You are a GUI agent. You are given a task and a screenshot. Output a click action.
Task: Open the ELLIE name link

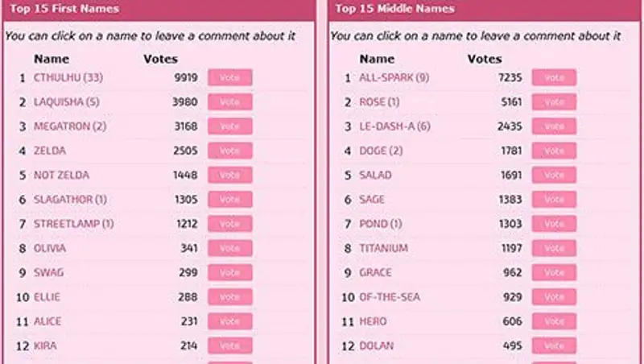[47, 297]
